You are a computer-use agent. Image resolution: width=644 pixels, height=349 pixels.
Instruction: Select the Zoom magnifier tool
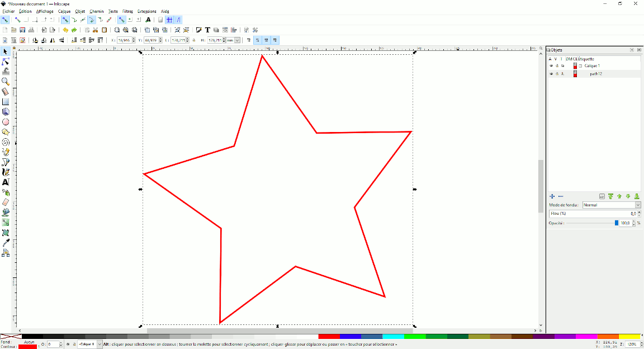coord(6,82)
